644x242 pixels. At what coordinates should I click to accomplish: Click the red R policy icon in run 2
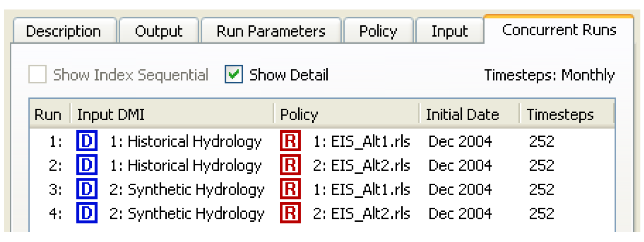(x=290, y=166)
